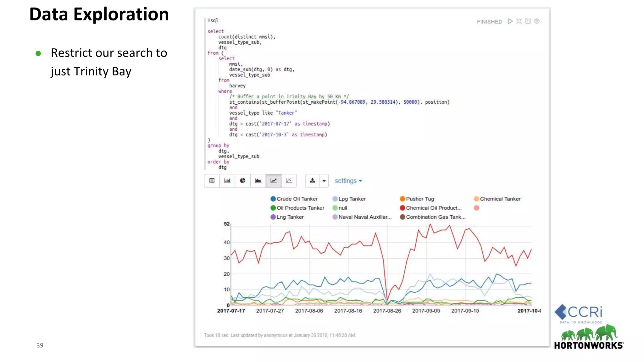
Task: Click the Oil Products Tanker legend label
Action: (x=300, y=208)
